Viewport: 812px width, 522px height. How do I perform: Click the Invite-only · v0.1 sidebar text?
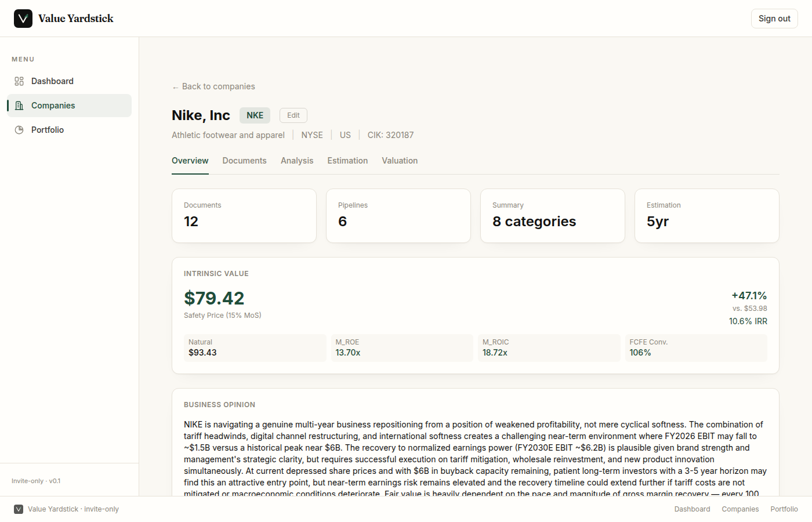pos(36,481)
